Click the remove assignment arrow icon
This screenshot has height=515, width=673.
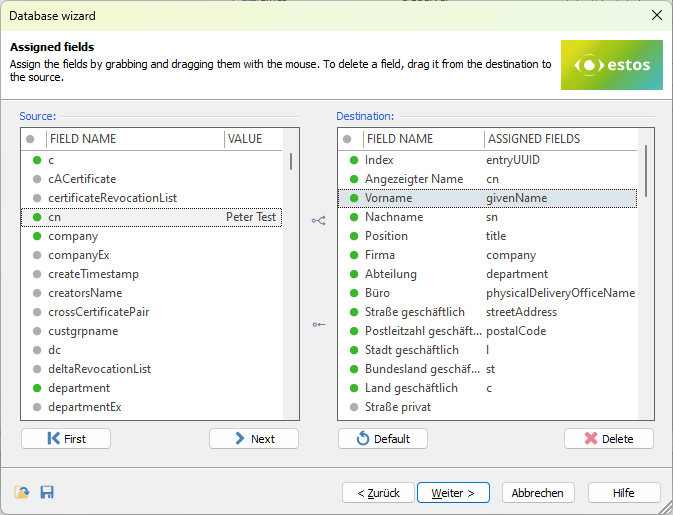(x=319, y=324)
